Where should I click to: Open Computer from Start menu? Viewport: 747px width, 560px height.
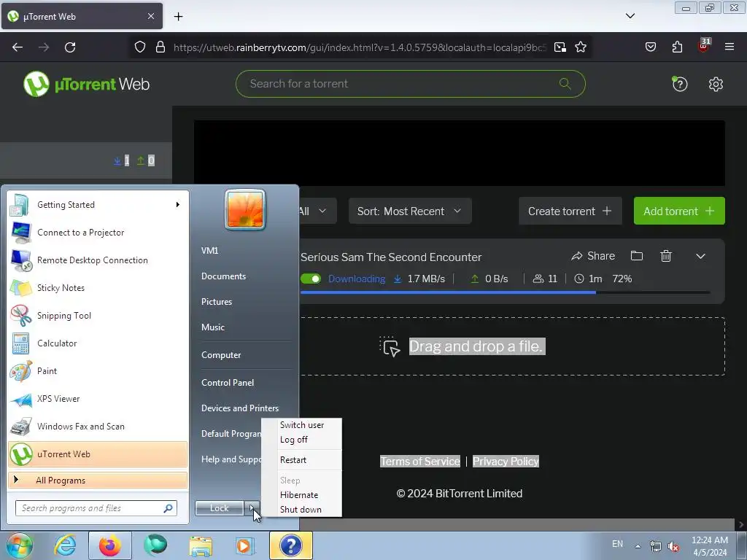click(x=221, y=355)
